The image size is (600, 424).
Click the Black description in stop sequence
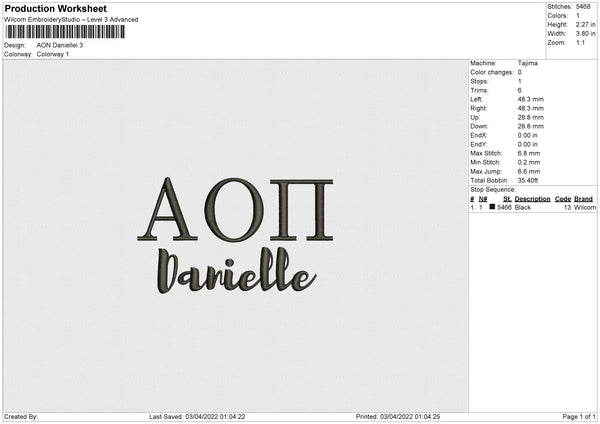[x=523, y=207]
